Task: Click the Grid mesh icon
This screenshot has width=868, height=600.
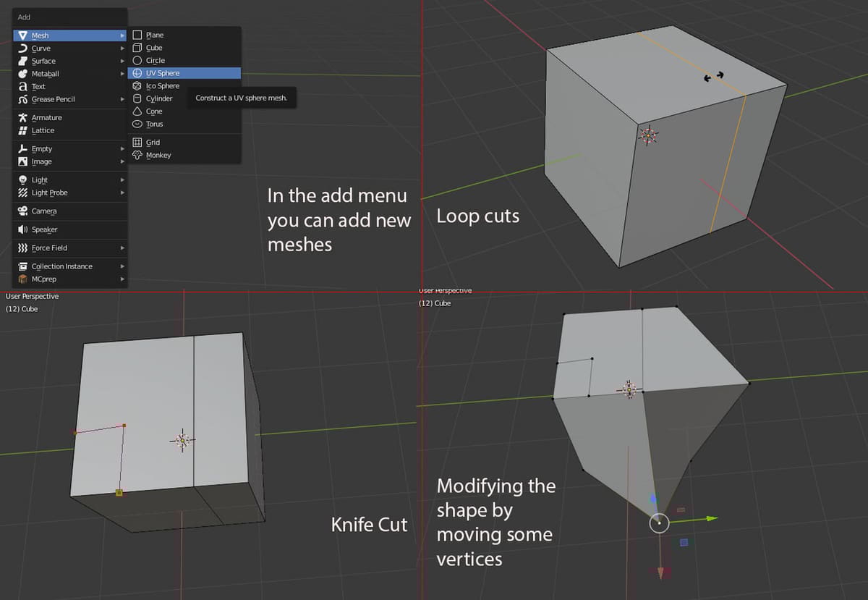Action: tap(137, 142)
